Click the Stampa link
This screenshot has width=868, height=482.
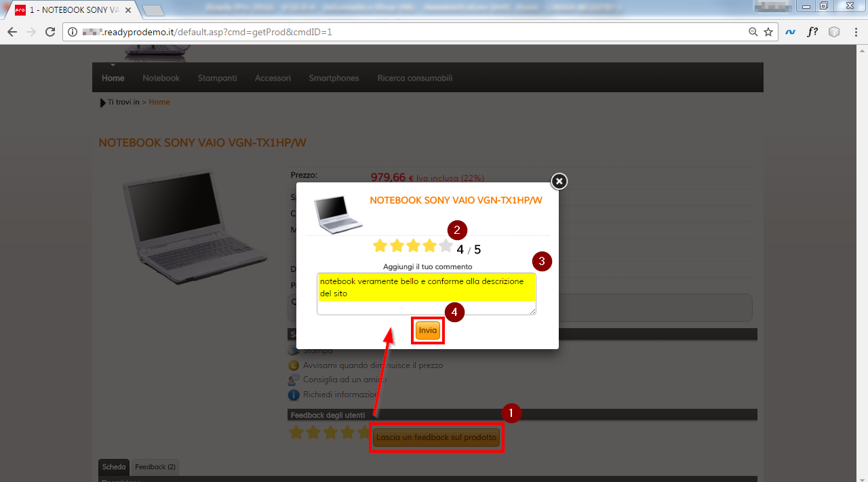pos(318,350)
